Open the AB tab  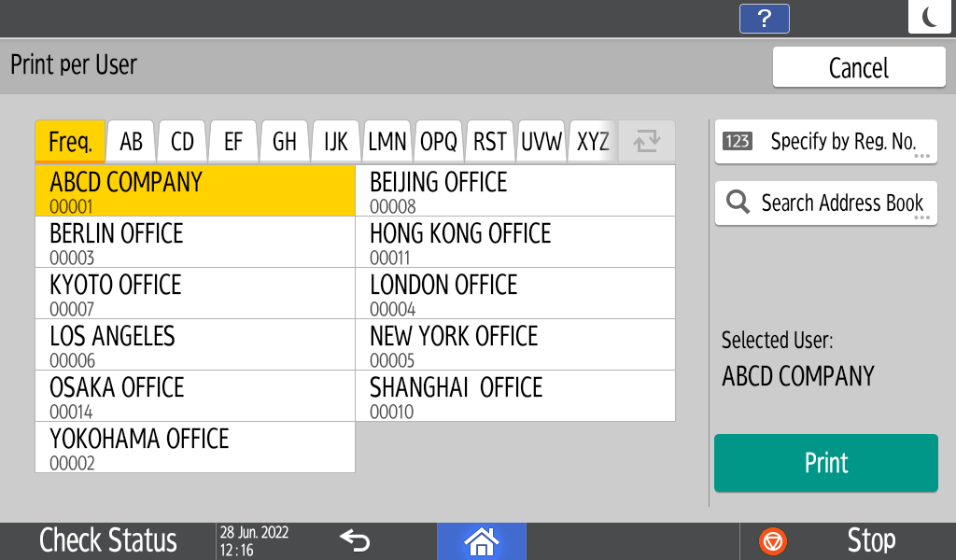point(132,142)
